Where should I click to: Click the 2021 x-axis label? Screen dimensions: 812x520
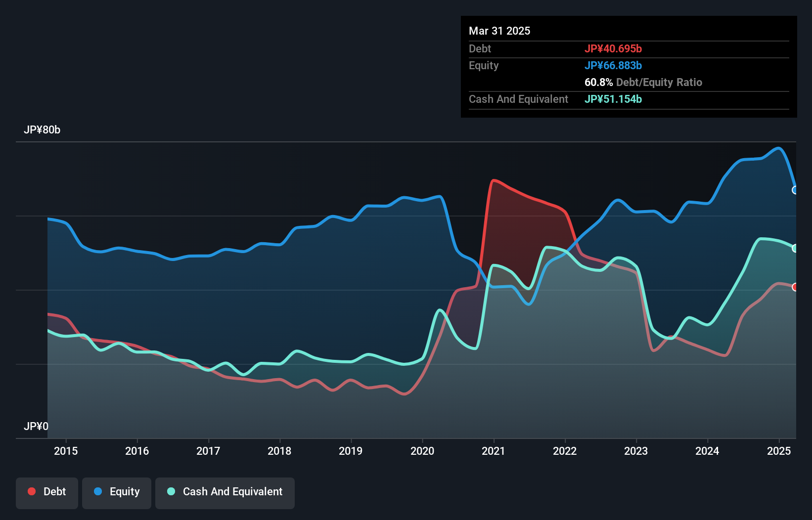coord(494,451)
